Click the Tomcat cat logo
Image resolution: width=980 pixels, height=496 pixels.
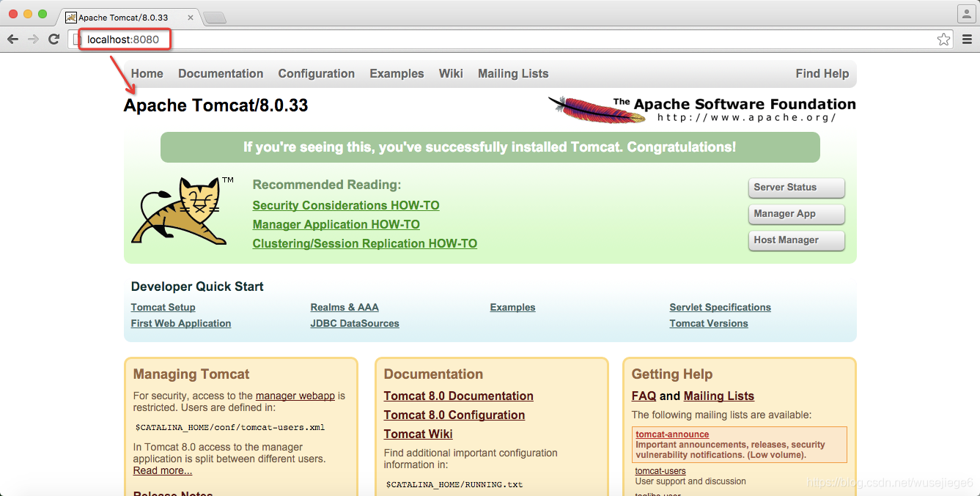tap(183, 210)
